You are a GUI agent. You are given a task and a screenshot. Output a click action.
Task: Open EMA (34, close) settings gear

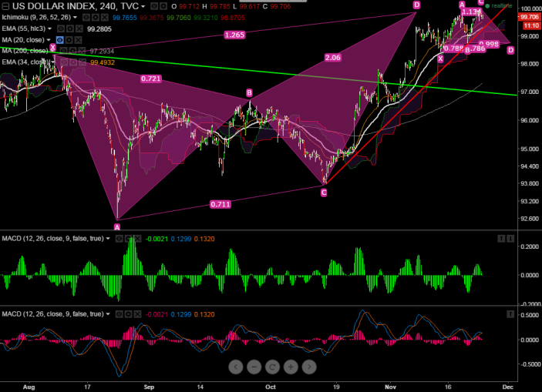point(73,62)
